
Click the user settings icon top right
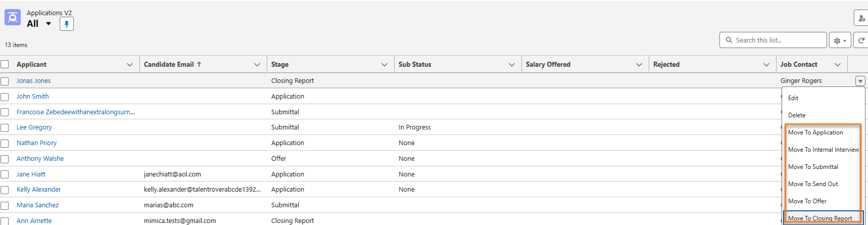coord(861,18)
